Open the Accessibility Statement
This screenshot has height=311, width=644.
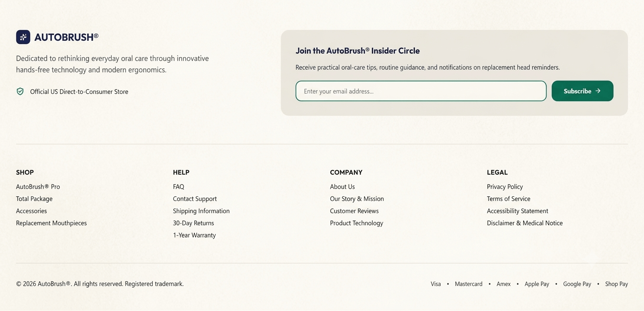pyautogui.click(x=518, y=211)
